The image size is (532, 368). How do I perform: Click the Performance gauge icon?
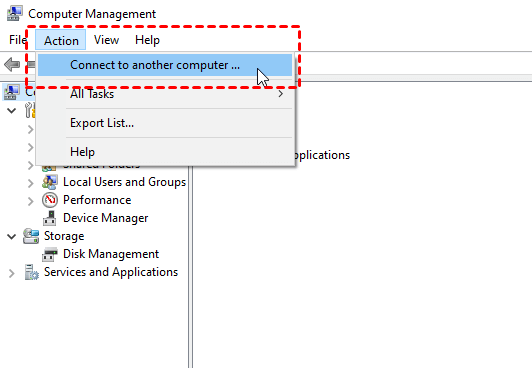pyautogui.click(x=50, y=200)
